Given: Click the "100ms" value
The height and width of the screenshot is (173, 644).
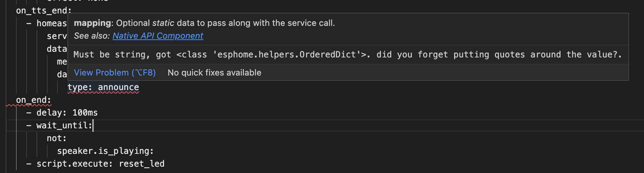Looking at the screenshot, I should pyautogui.click(x=85, y=113).
